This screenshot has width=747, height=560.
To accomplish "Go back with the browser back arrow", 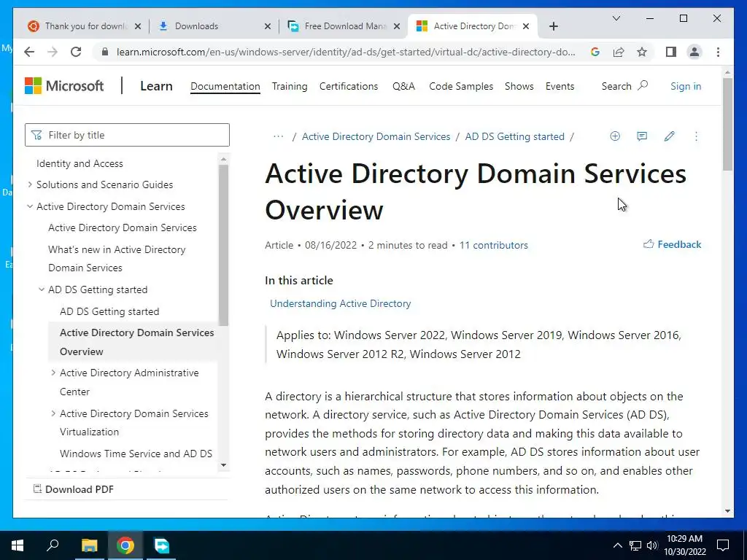I will click(x=29, y=52).
